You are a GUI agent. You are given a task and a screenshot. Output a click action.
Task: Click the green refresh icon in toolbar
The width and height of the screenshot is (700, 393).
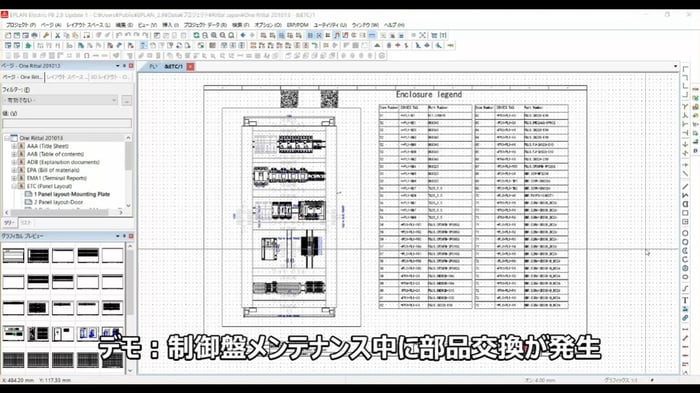pos(196,35)
